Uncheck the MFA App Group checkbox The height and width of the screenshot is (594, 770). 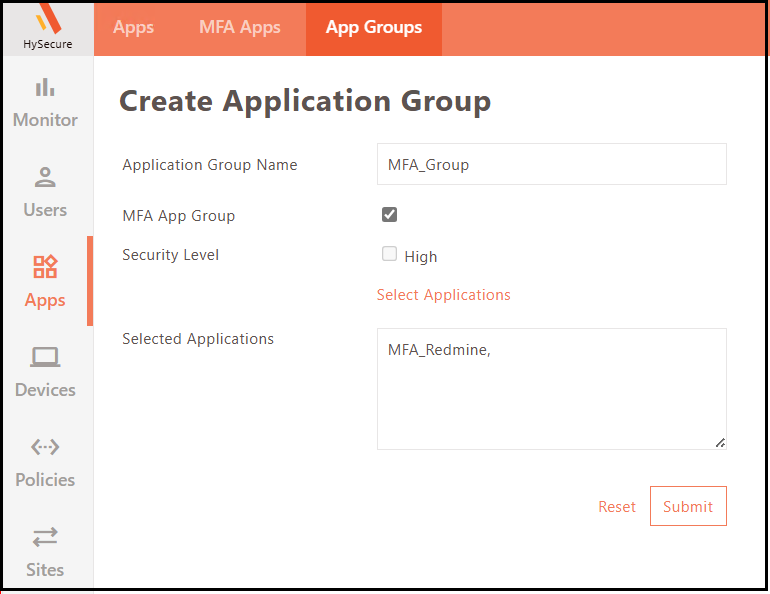390,215
